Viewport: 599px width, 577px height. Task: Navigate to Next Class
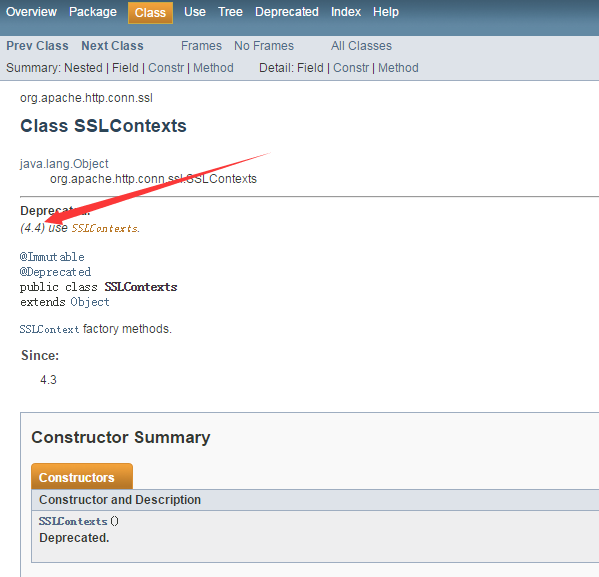(x=112, y=46)
